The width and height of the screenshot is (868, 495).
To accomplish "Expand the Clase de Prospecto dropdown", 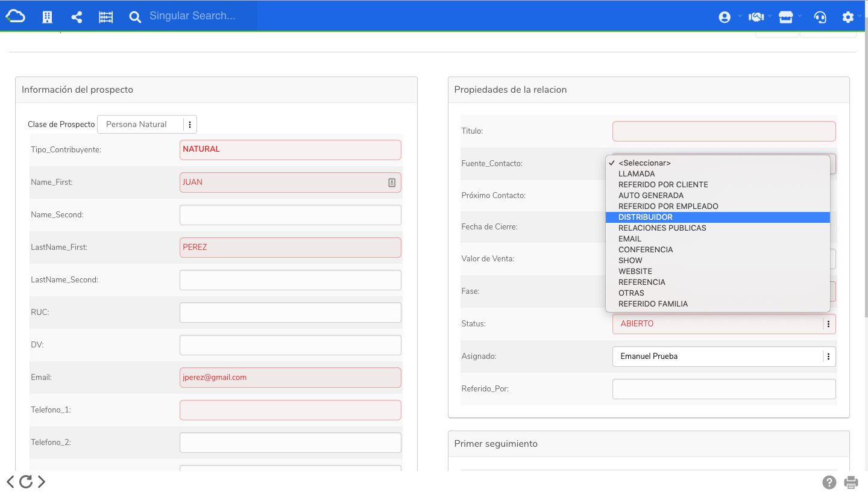I will [189, 124].
